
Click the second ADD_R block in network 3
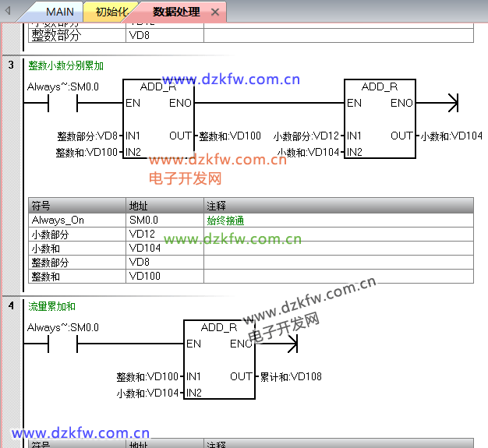pos(380,119)
